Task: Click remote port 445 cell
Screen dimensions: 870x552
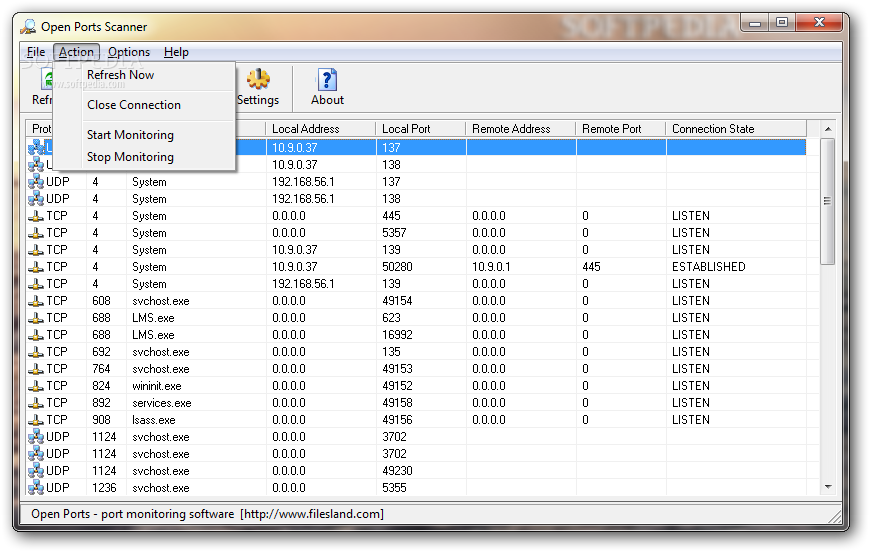Action: coord(591,267)
